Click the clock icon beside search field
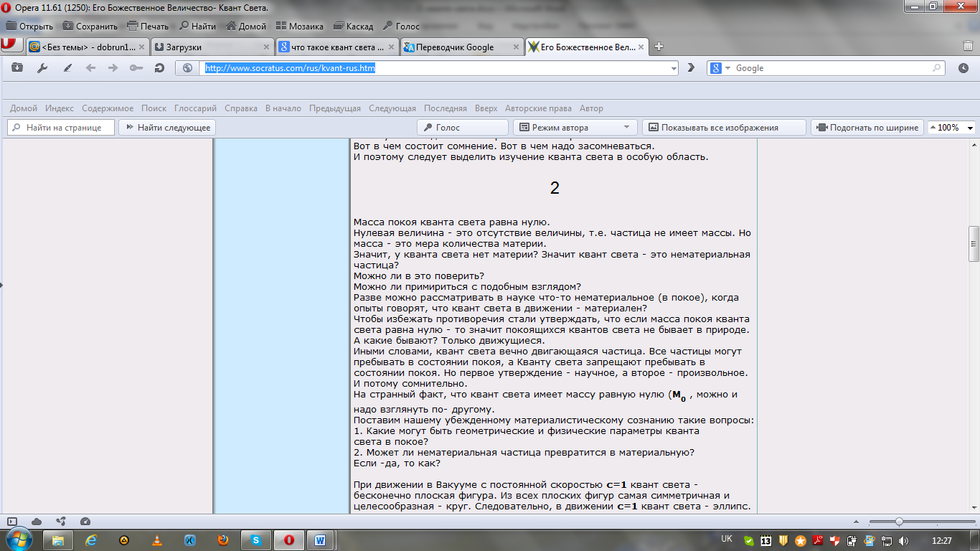Image resolution: width=980 pixels, height=551 pixels. click(x=963, y=68)
